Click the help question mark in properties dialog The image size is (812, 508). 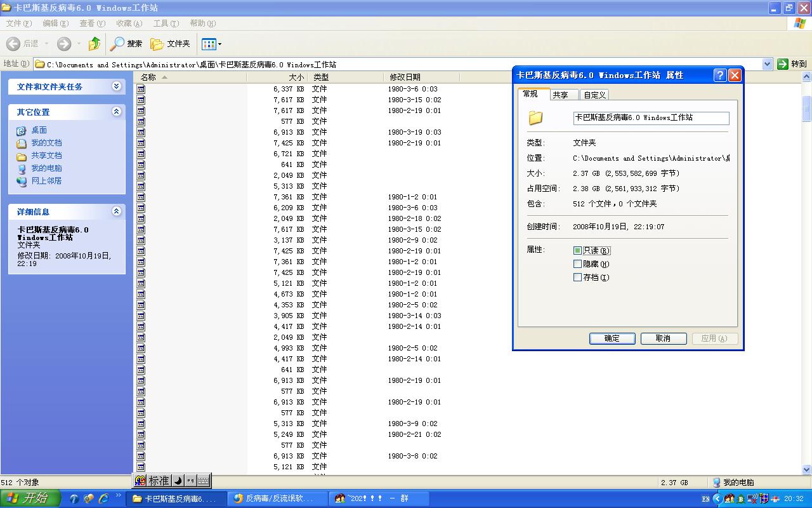click(x=720, y=75)
